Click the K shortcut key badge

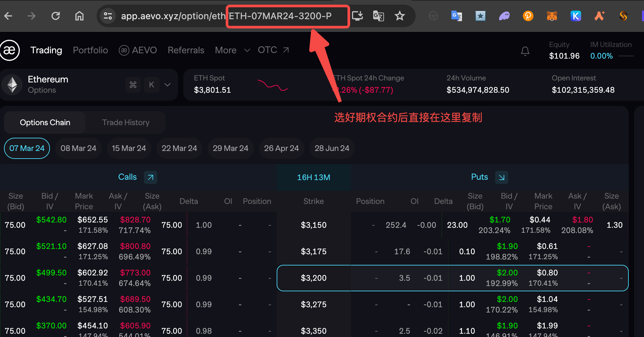pos(152,85)
